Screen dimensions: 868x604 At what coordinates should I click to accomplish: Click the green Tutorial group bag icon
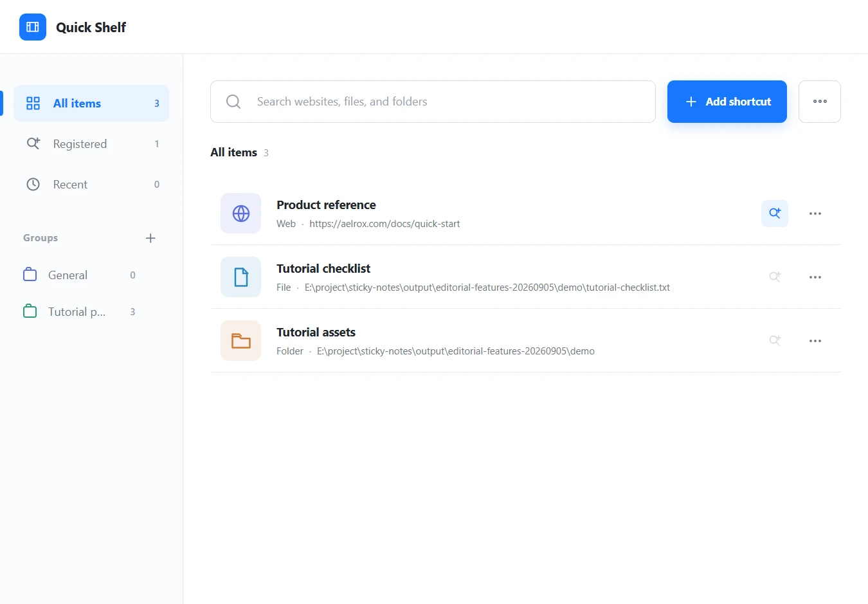pyautogui.click(x=30, y=311)
